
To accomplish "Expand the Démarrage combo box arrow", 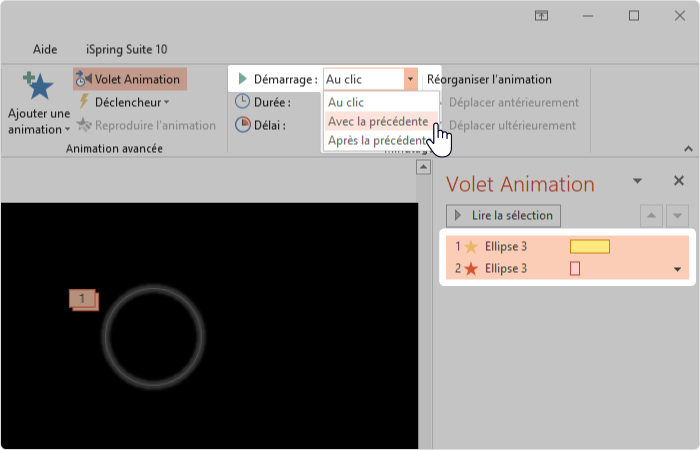I will tap(410, 79).
